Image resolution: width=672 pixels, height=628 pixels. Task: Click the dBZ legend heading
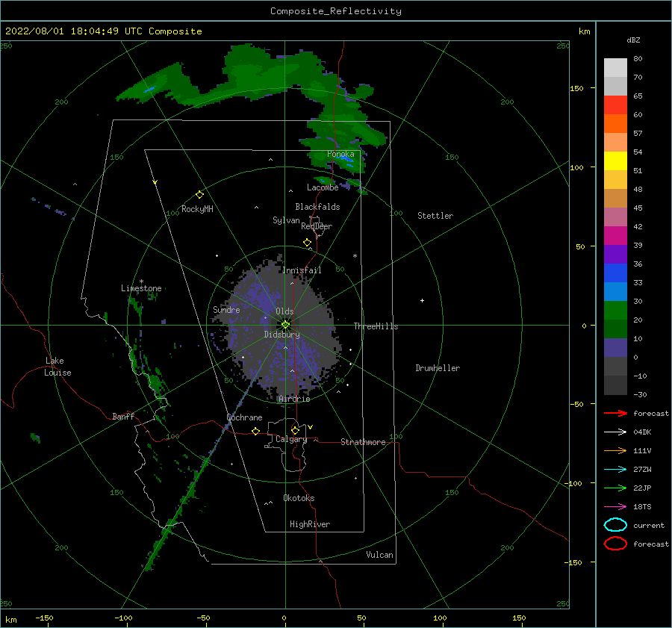633,40
